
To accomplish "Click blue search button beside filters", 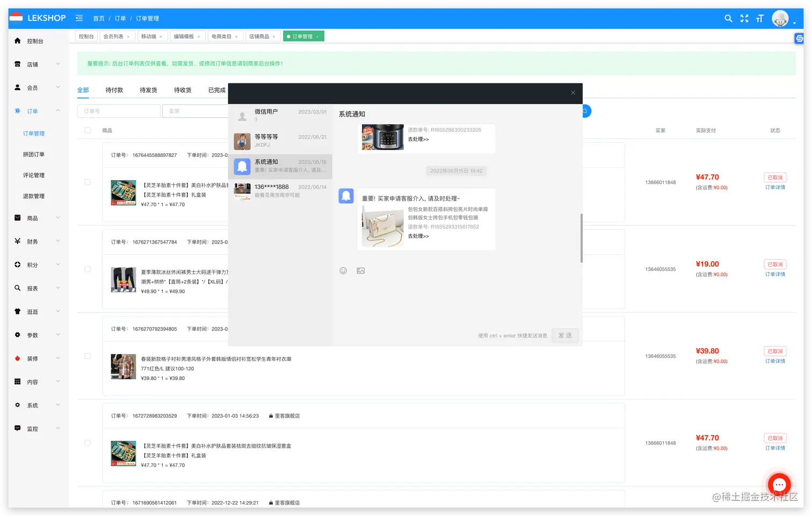I will (586, 111).
